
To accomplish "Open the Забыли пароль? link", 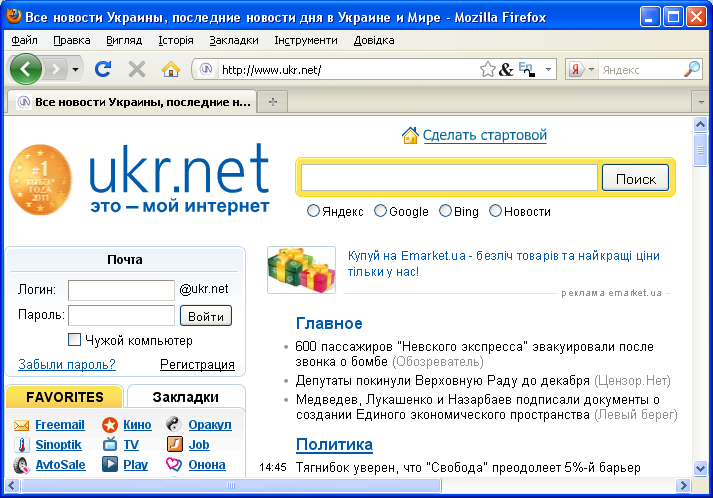I will tap(67, 364).
